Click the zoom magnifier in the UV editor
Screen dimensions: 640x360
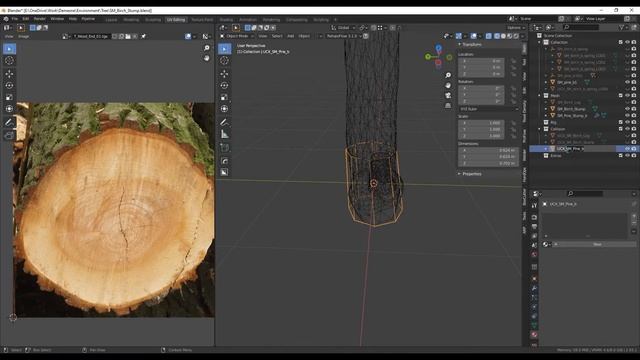[x=207, y=48]
